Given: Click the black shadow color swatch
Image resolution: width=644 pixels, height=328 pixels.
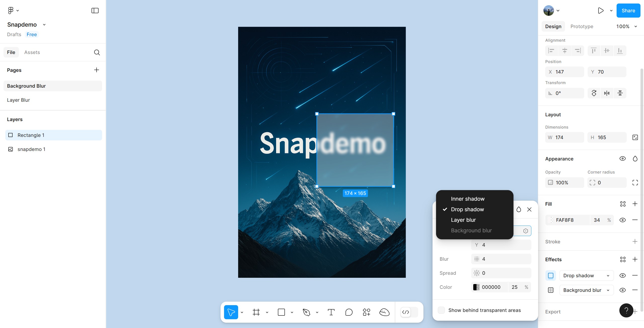Looking at the screenshot, I should coord(476,287).
